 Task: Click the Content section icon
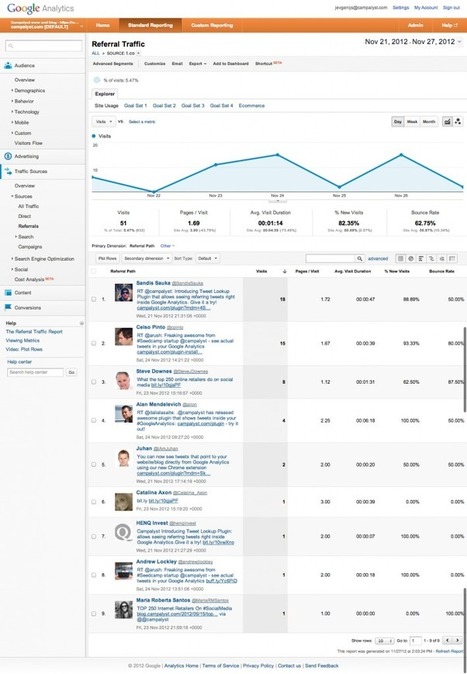[8, 293]
